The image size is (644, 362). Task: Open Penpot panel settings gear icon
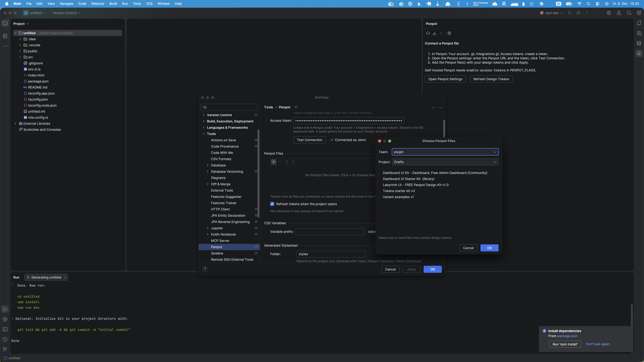pyautogui.click(x=449, y=33)
